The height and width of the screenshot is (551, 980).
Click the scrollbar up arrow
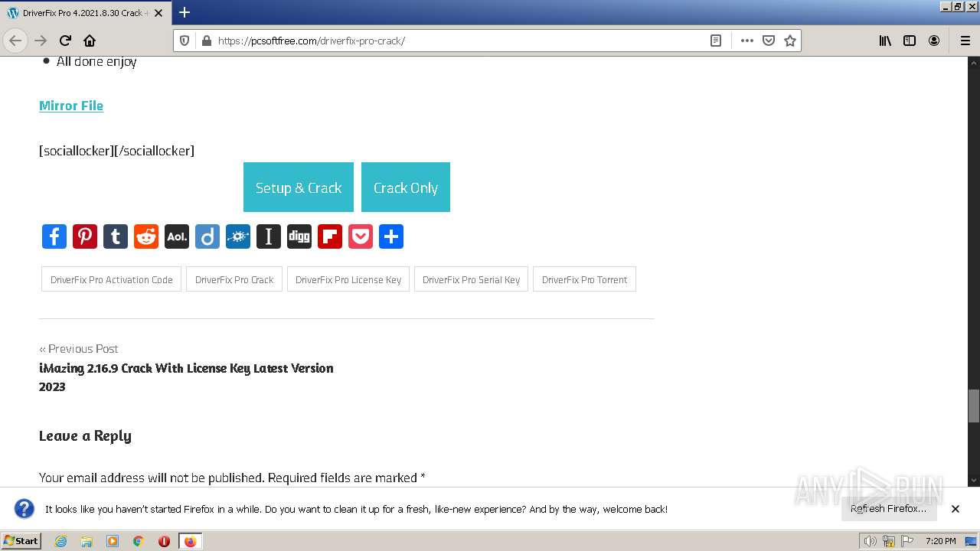(x=974, y=63)
